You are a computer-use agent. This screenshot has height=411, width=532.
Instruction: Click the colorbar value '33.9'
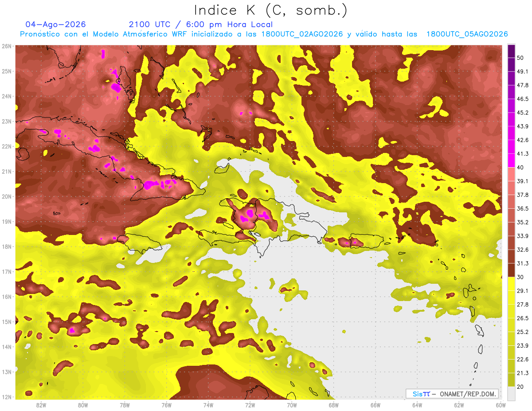523,236
